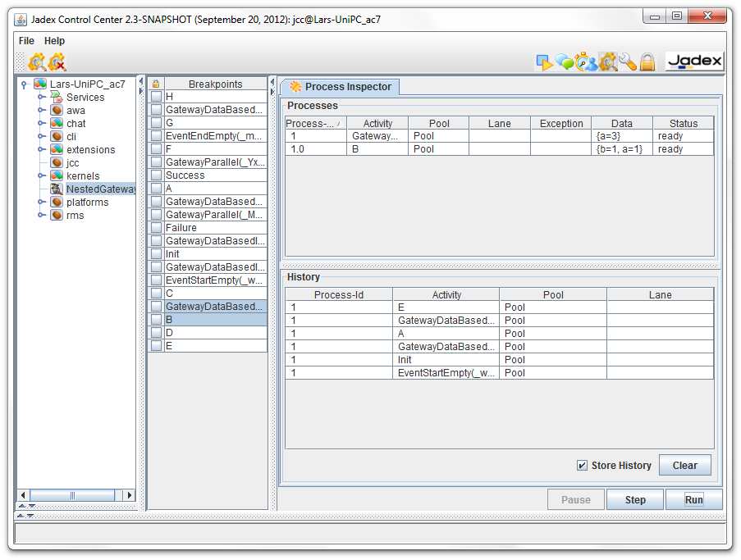This screenshot has width=741, height=560.
Task: Add a debugged component using the left gear-magnifier icon
Action: pyautogui.click(x=35, y=62)
